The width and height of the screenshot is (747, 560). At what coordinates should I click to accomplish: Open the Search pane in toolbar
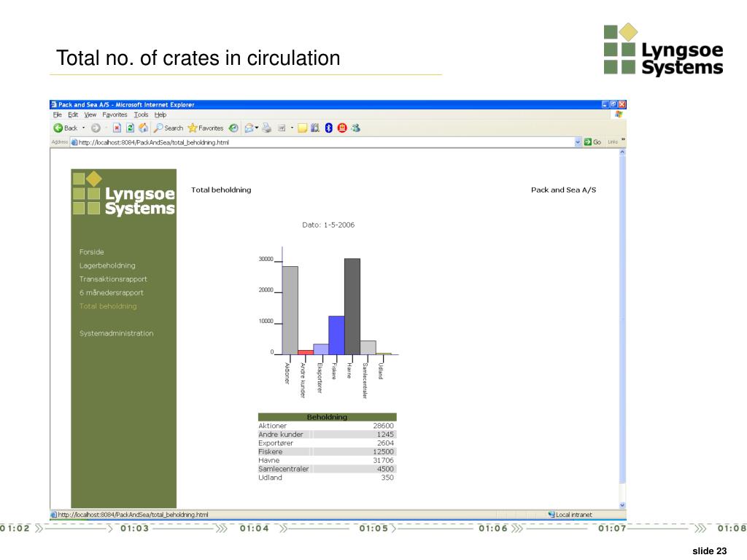coord(168,128)
